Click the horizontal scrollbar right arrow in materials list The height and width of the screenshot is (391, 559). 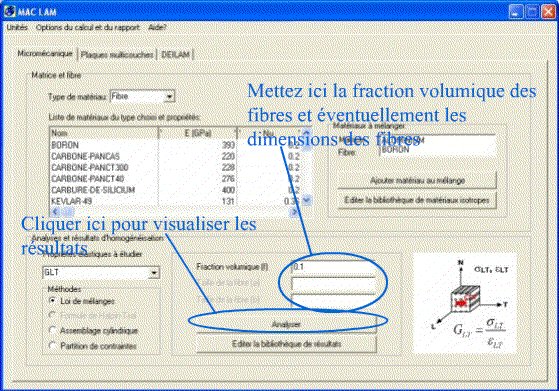[x=294, y=211]
